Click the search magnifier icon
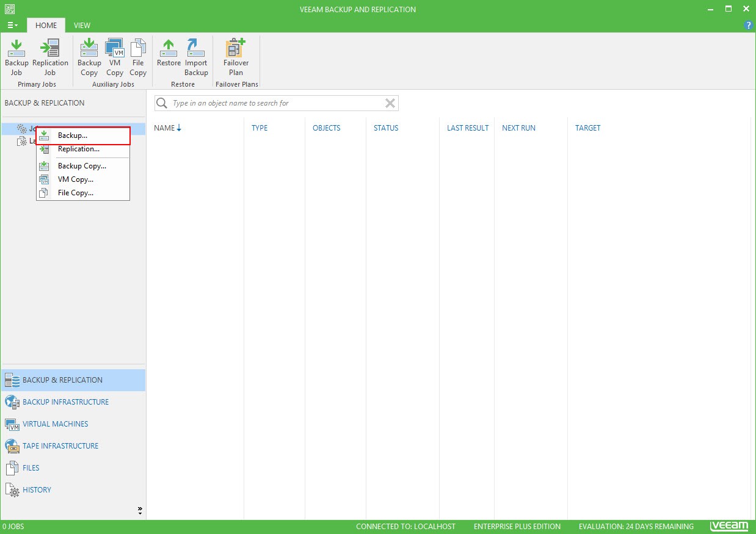 coord(162,103)
